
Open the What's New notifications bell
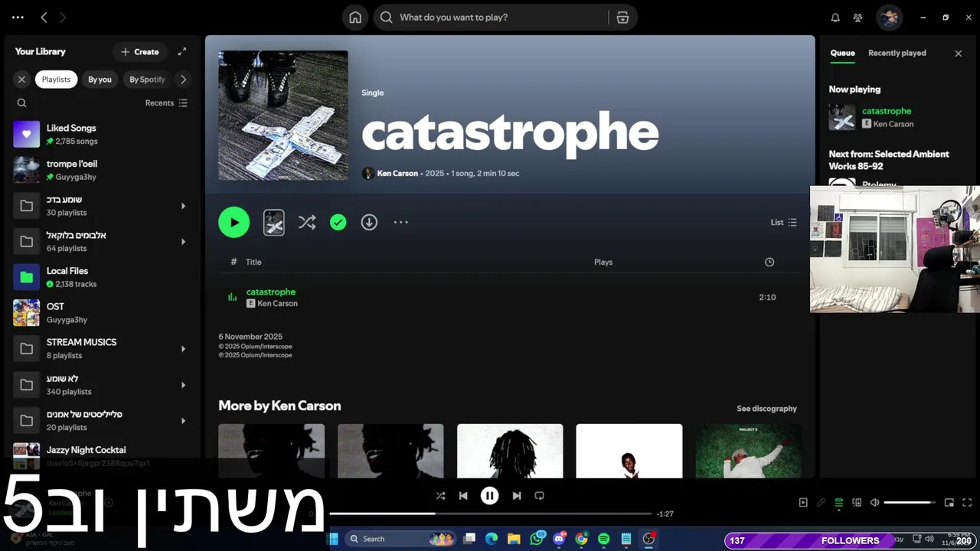(x=835, y=18)
